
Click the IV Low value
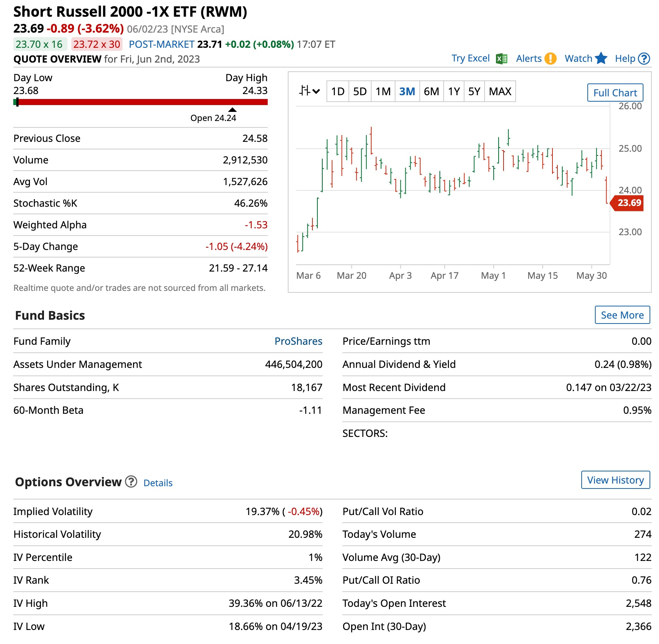click(x=275, y=626)
